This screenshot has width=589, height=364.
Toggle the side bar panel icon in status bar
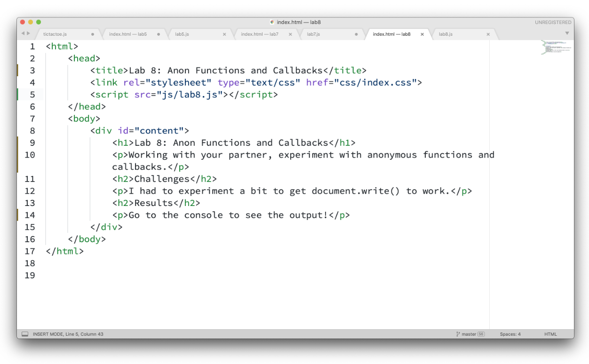click(25, 334)
